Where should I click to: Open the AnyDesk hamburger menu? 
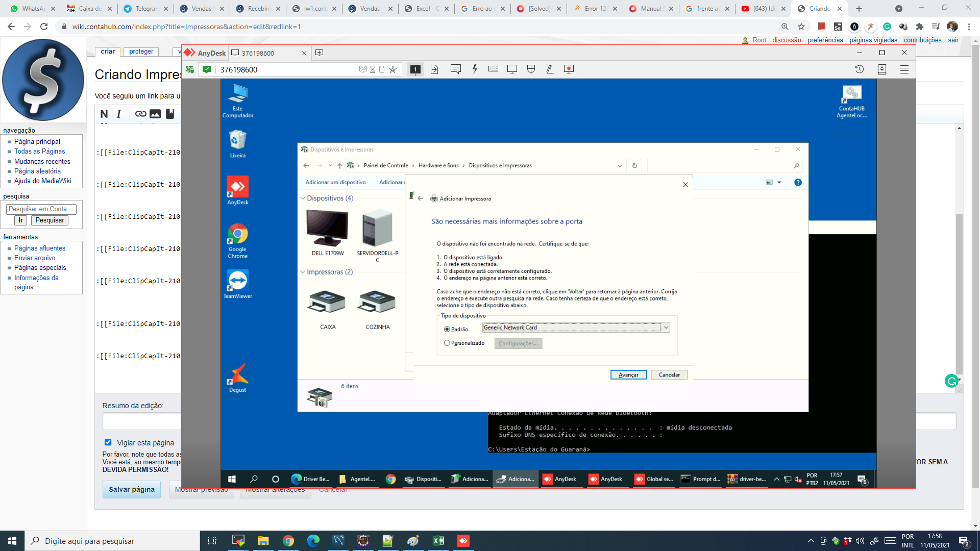pyautogui.click(x=904, y=69)
